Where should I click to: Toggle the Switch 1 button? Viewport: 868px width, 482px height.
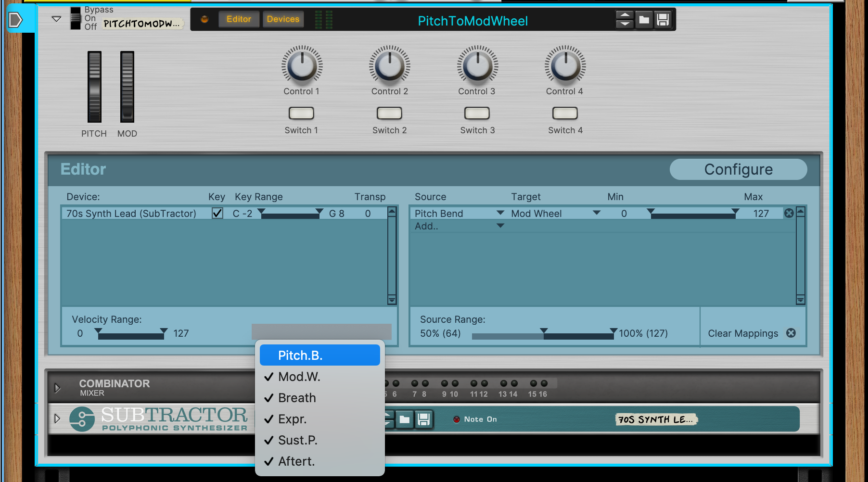pyautogui.click(x=301, y=113)
